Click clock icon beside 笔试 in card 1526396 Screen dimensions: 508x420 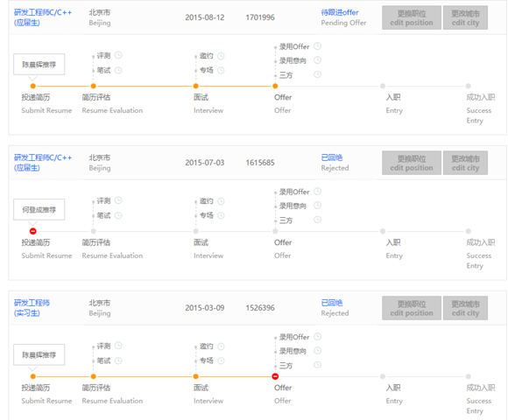click(x=118, y=360)
